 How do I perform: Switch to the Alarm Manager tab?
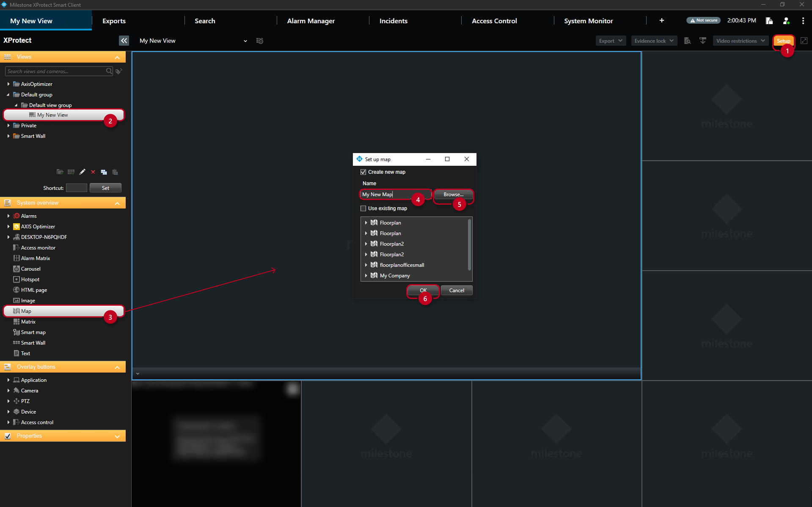coord(311,21)
